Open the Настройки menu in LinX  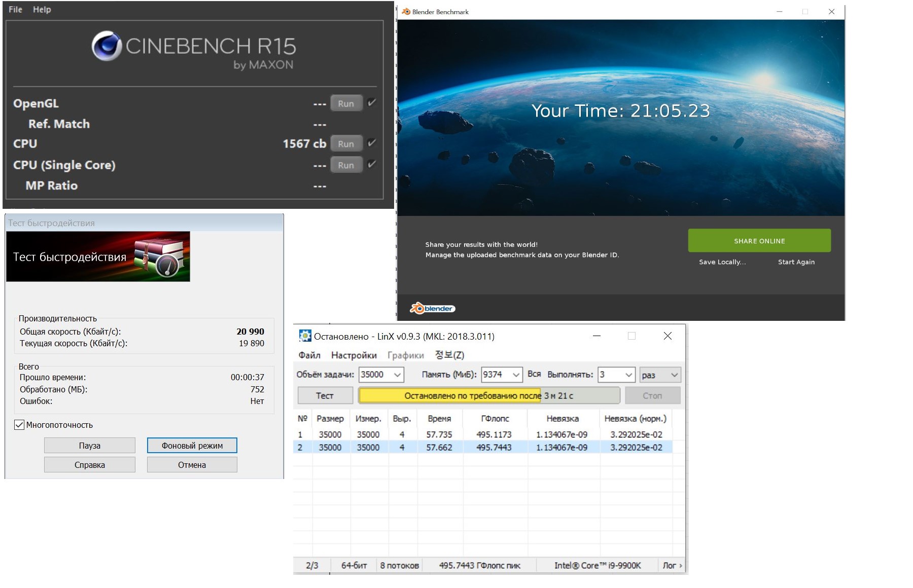pyautogui.click(x=354, y=355)
